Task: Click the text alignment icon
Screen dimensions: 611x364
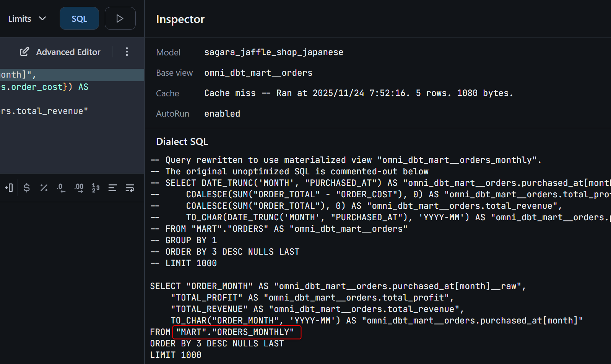Action: click(112, 188)
